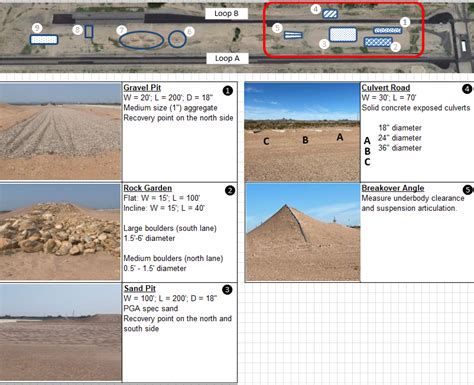
Task: Click label C on culvert photo
Action: [266, 141]
